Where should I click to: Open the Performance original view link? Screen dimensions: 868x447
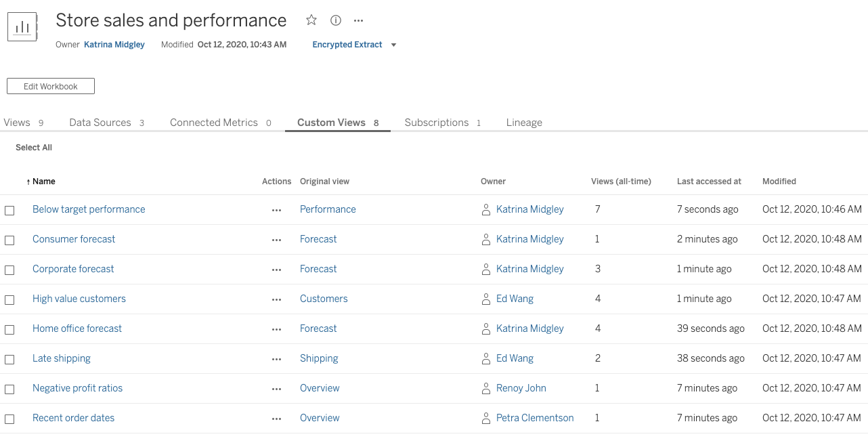[x=328, y=209]
